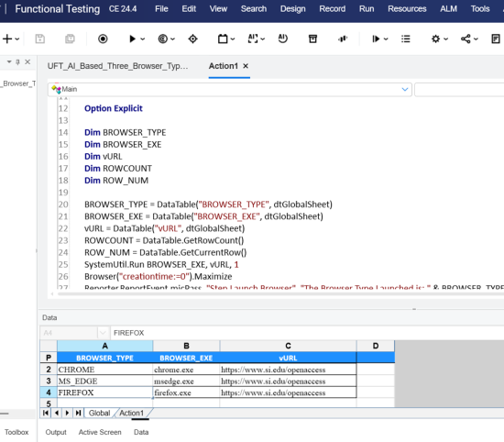Open the View menu
The height and width of the screenshot is (442, 504).
(x=218, y=8)
